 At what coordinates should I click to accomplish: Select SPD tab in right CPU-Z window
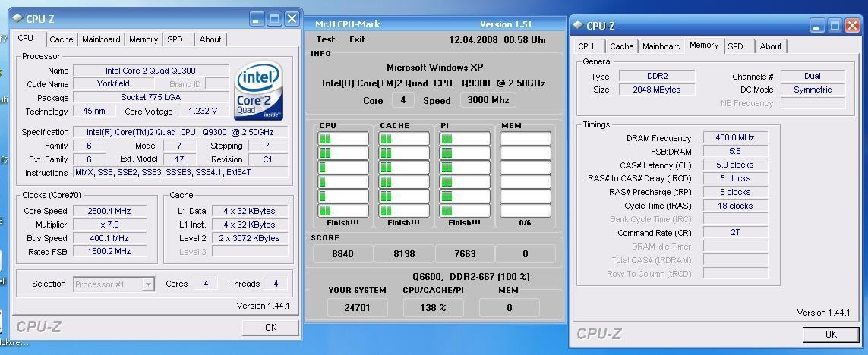736,46
